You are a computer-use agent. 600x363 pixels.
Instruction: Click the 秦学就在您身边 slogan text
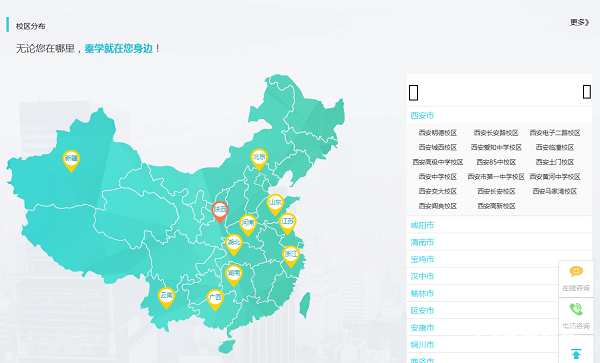click(x=118, y=49)
